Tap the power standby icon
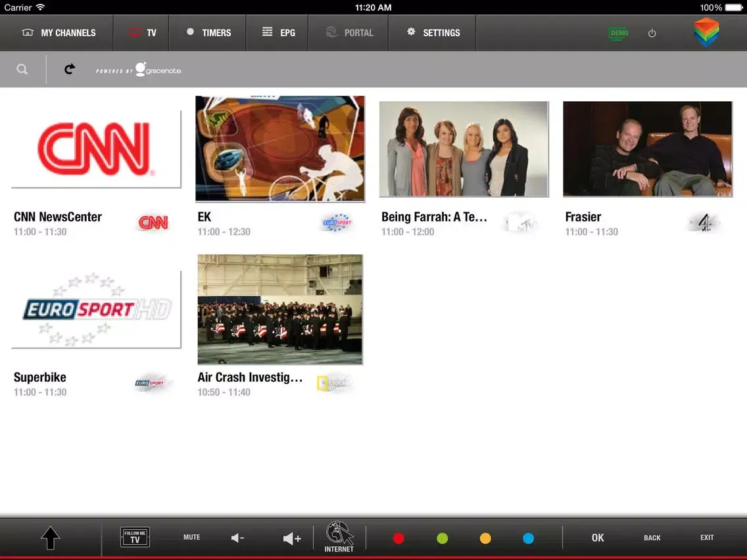The image size is (747, 560). [652, 33]
